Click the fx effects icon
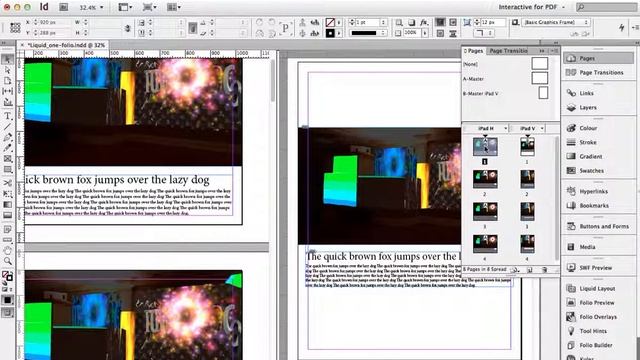This screenshot has height=360, width=640. tap(424, 22)
